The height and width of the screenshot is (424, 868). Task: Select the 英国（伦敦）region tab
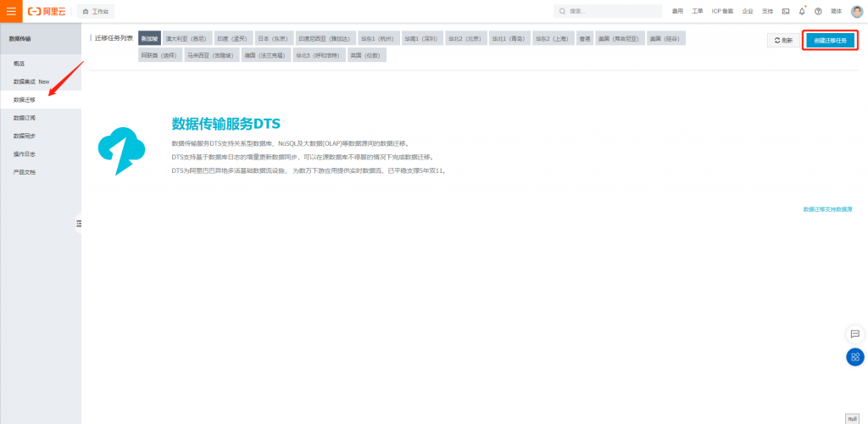pos(367,55)
